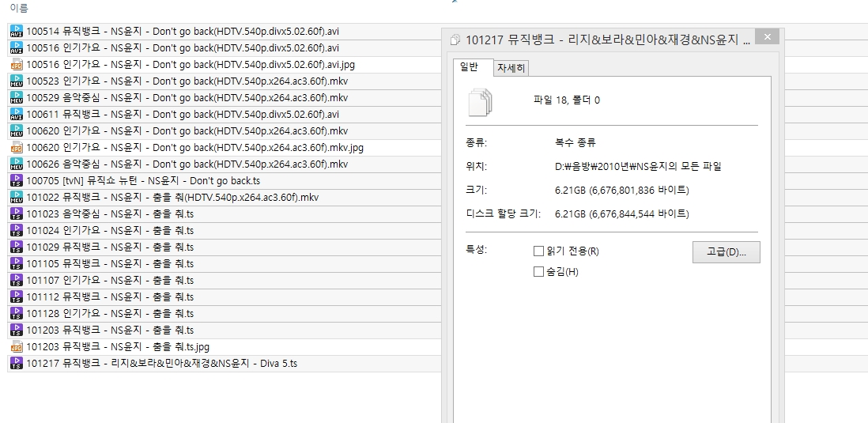Click the TS icon of 100705 [tvN] 뮤직쇼 뉴턴
This screenshot has width=868, height=423.
point(17,181)
